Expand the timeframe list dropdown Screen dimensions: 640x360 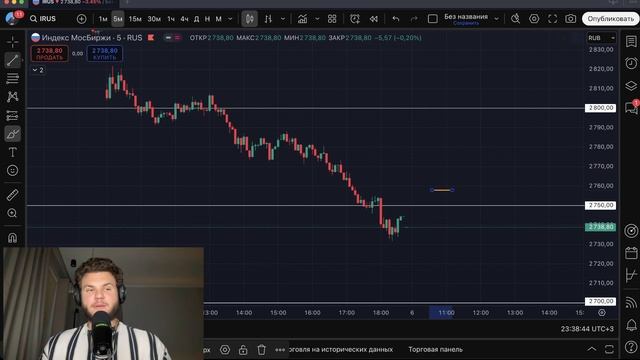tap(230, 19)
